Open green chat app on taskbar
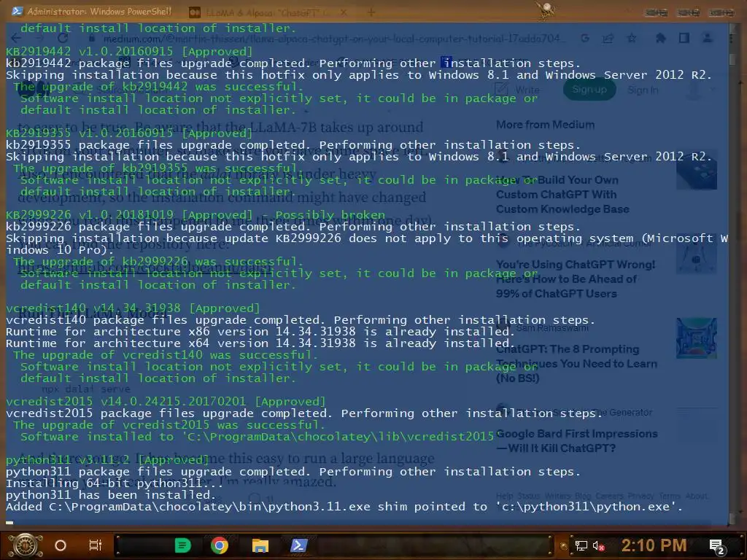The image size is (747, 560). (x=183, y=545)
